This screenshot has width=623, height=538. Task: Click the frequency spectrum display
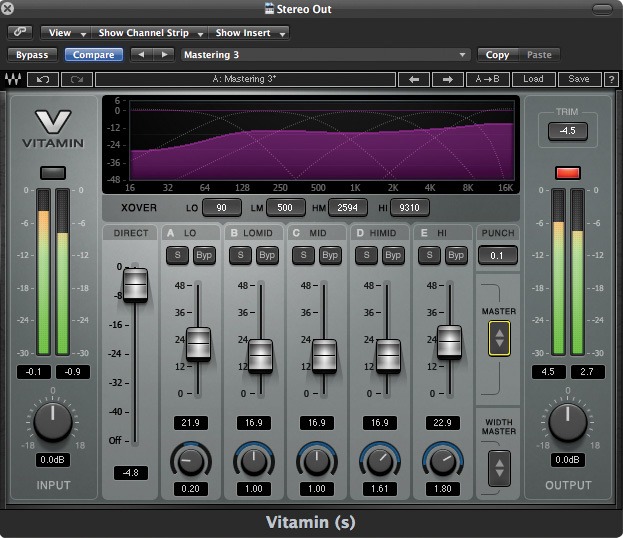pyautogui.click(x=322, y=140)
